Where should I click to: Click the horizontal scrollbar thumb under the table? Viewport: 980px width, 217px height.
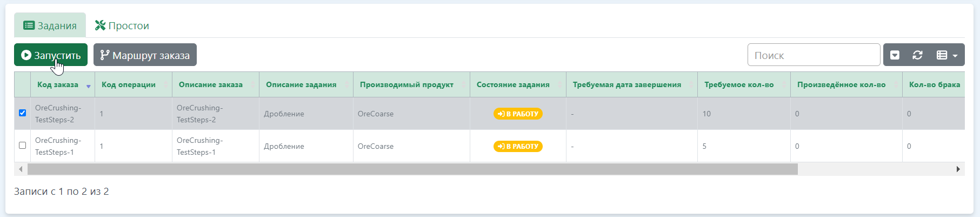click(412, 169)
